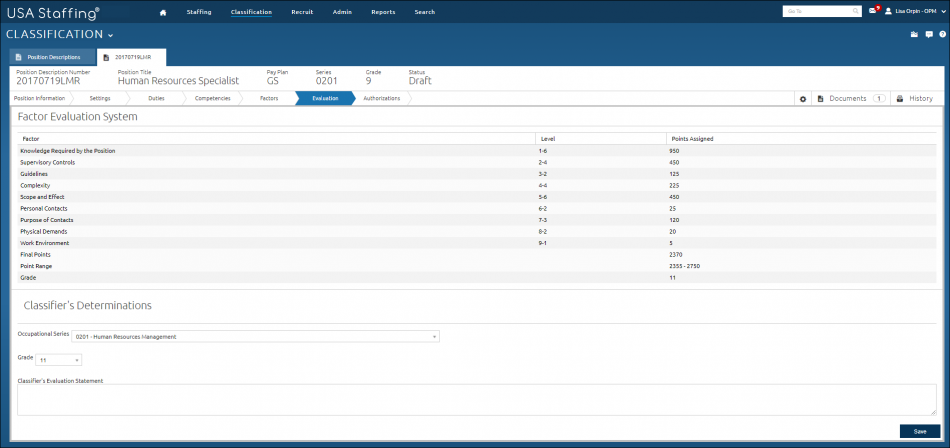The height and width of the screenshot is (448, 950).
Task: Click the gear icon beside Documents
Action: [803, 99]
